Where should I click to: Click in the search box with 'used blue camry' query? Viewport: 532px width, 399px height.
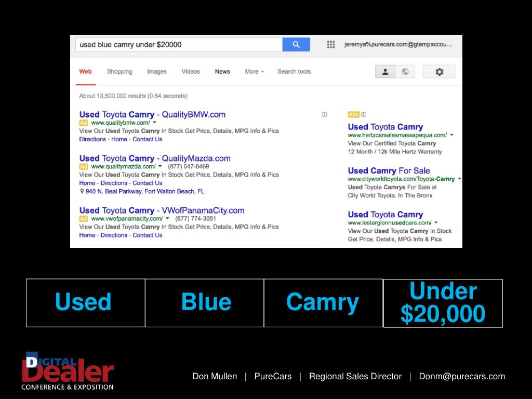[179, 45]
